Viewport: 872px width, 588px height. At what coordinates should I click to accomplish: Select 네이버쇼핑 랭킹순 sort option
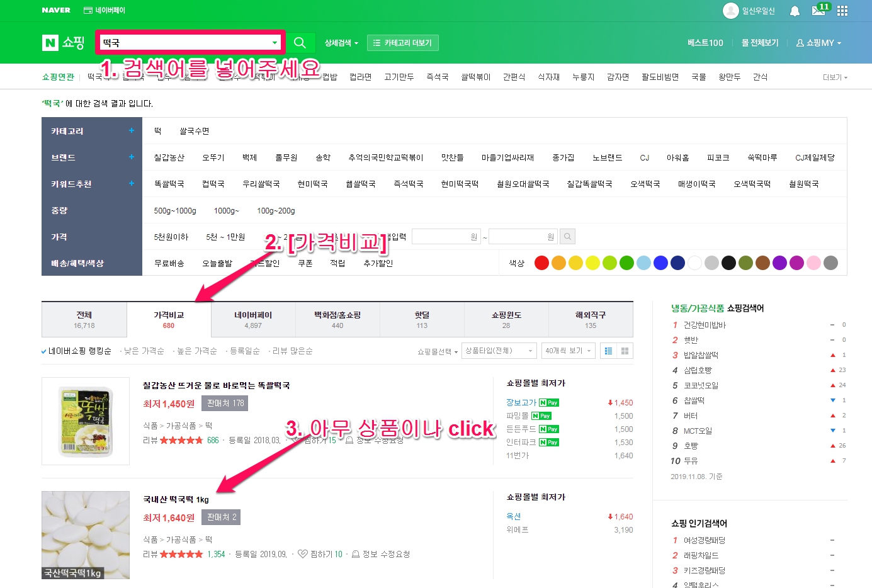[x=76, y=351]
